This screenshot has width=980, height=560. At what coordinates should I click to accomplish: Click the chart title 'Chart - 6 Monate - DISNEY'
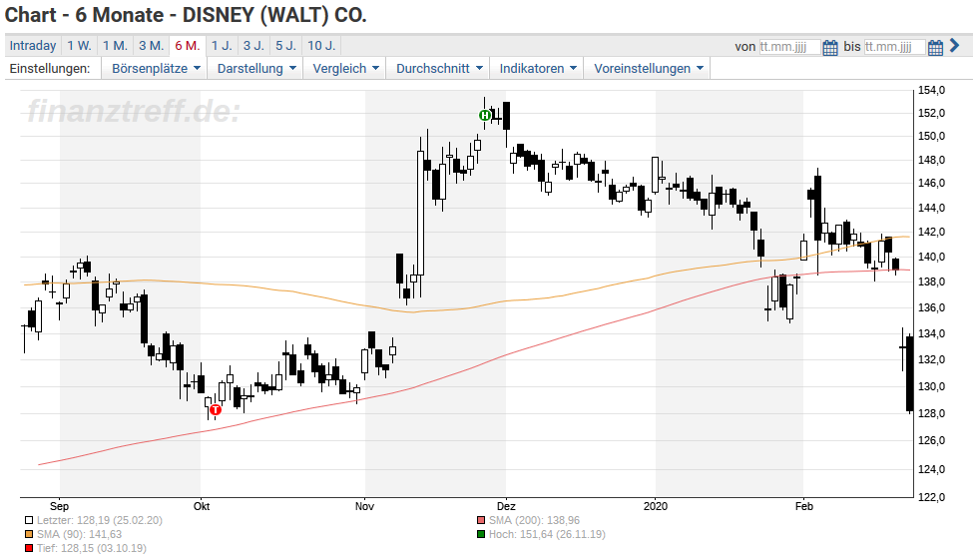(x=130, y=14)
